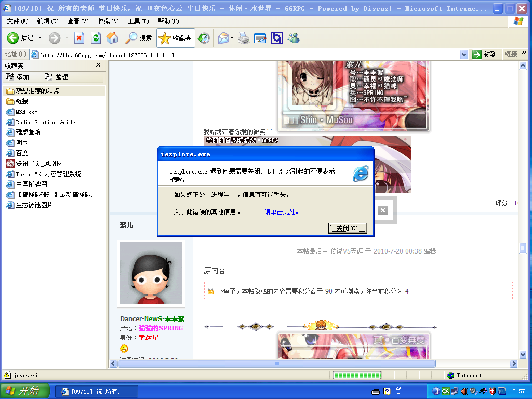Viewport: 532px width, 399px height.
Task: Open the 工具(T) menu
Action: 138,21
